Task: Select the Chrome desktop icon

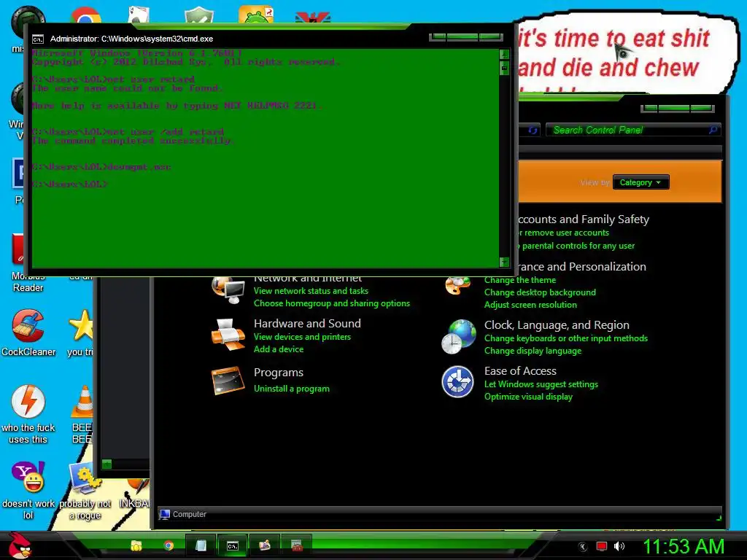Action: point(86,15)
